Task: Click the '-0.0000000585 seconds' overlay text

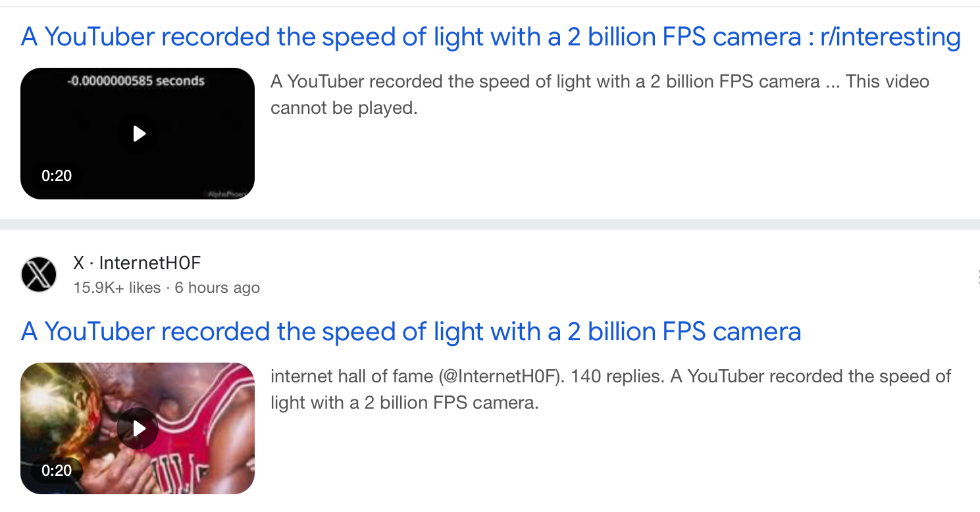Action: point(137,81)
